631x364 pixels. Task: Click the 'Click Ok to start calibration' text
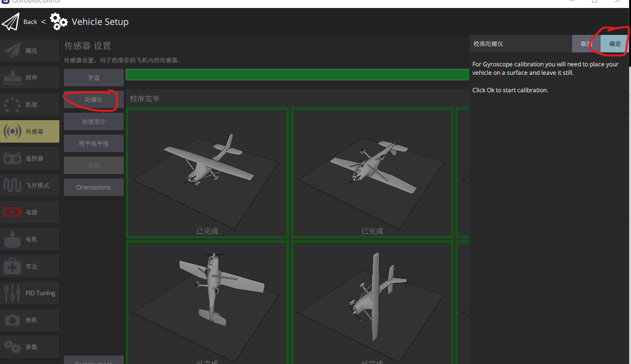tap(510, 90)
